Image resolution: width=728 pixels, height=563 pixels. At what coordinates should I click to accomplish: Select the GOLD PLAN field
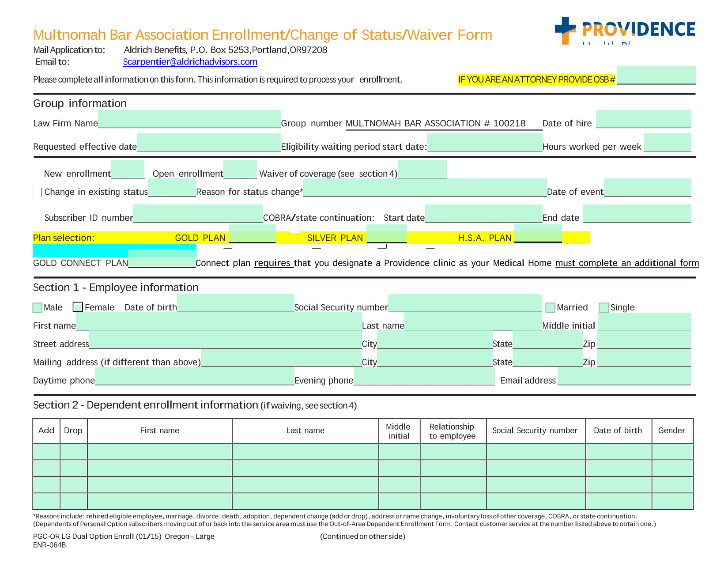252,234
